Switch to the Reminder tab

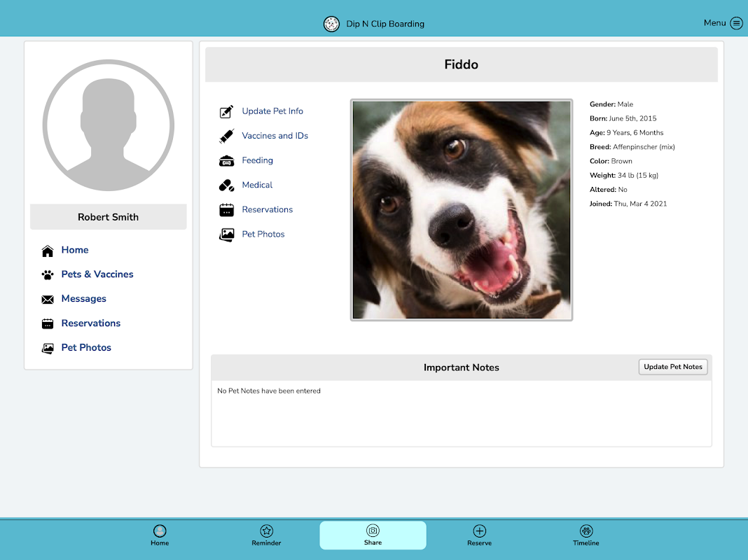pos(266,535)
